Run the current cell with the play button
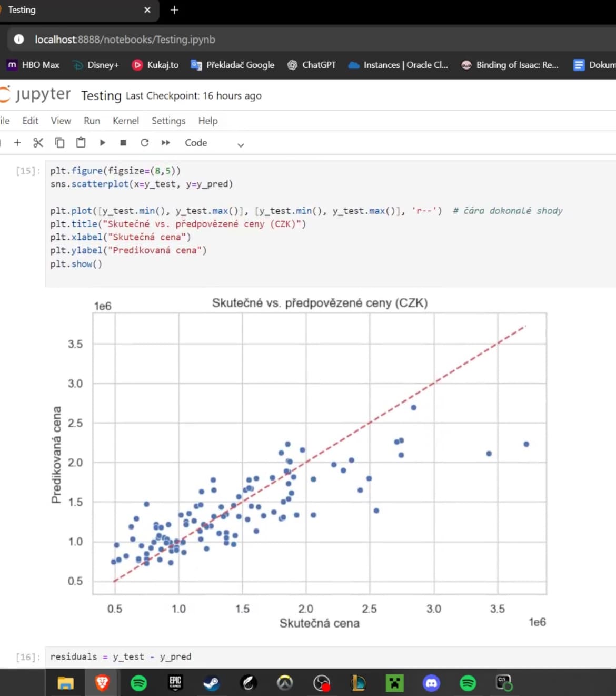616x696 pixels. click(103, 143)
